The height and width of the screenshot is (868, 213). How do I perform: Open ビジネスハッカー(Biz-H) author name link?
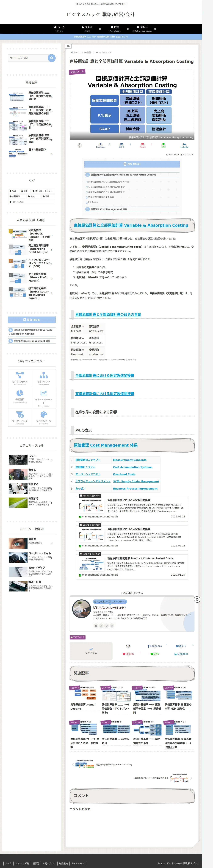[x=109, y=607]
